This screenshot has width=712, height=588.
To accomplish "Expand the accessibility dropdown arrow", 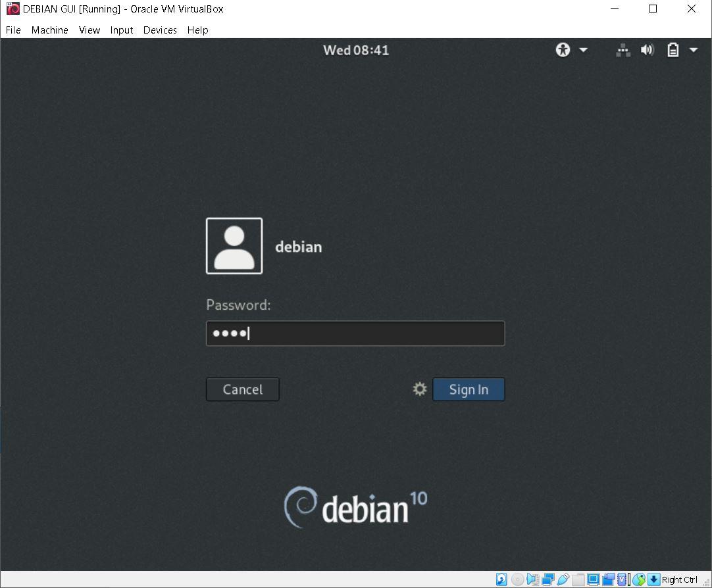I will pos(584,50).
